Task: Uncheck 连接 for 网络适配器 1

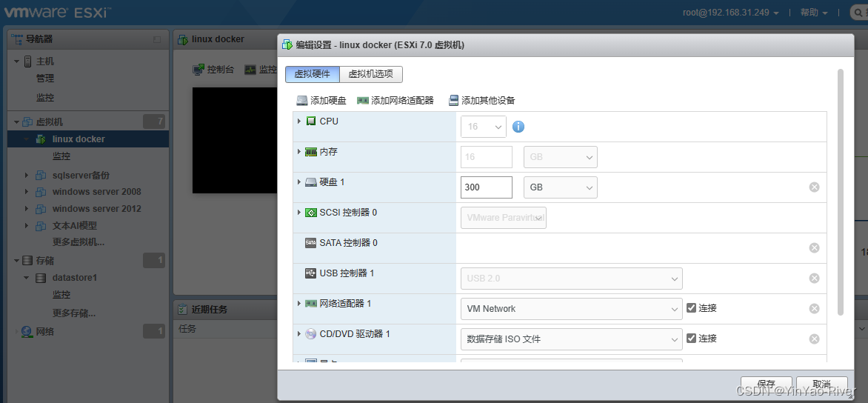Action: [x=691, y=307]
